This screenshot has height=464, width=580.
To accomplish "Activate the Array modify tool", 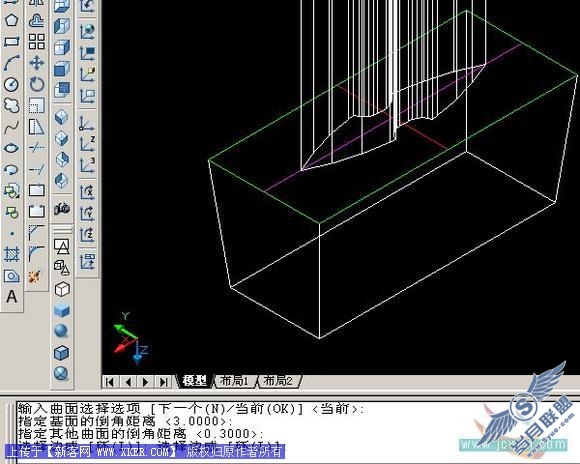I will pos(37,41).
